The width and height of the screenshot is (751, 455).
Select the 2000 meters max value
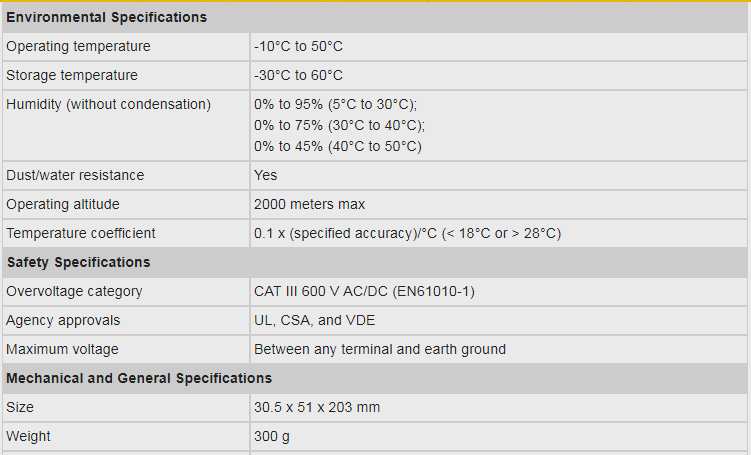[x=309, y=204]
